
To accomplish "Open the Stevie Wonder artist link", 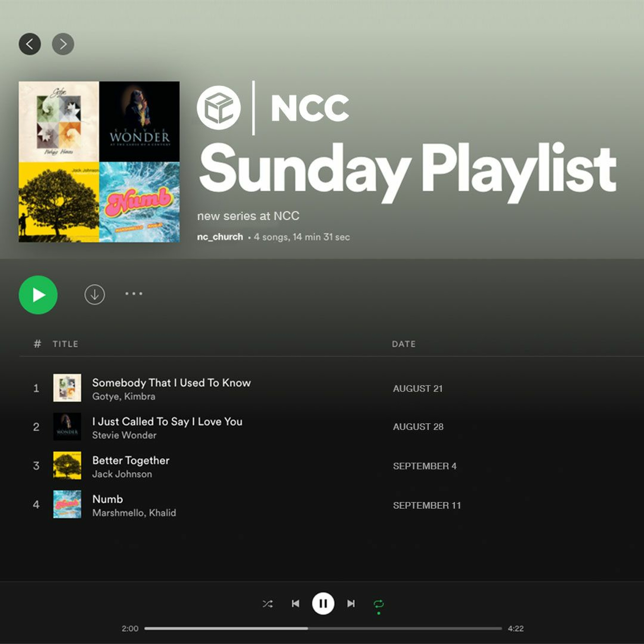I will click(124, 435).
